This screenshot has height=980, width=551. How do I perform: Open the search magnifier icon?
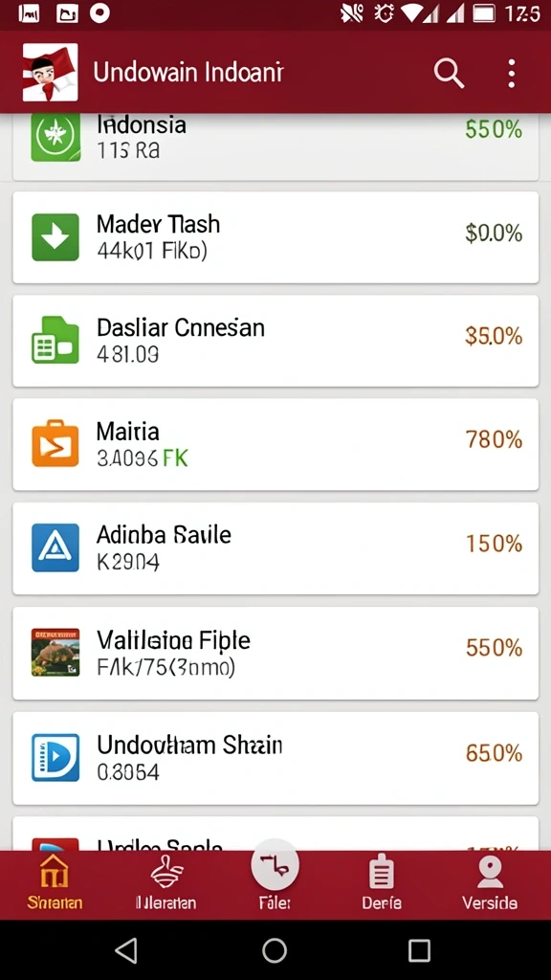[450, 74]
